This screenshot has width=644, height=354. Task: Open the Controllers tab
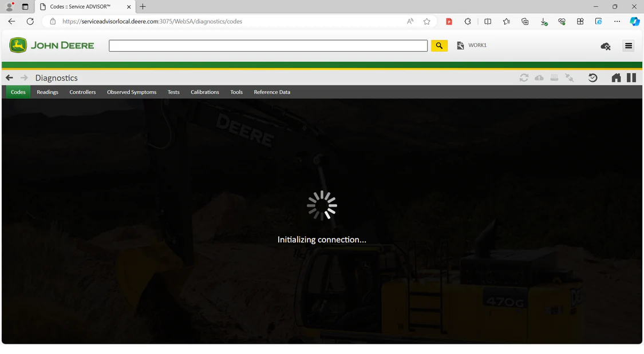tap(82, 92)
